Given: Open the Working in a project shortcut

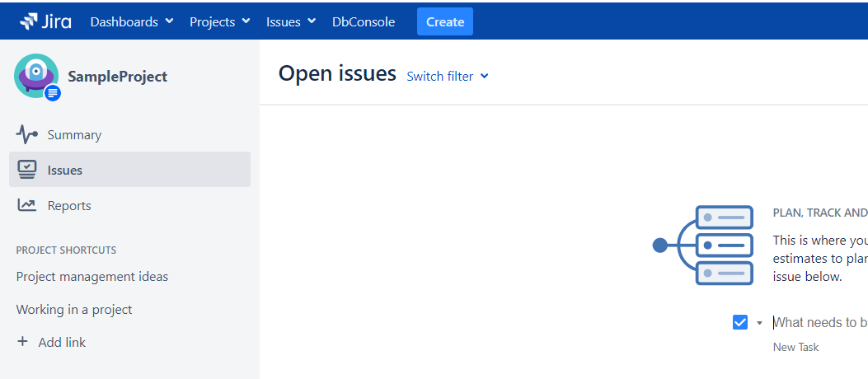Looking at the screenshot, I should [x=74, y=309].
